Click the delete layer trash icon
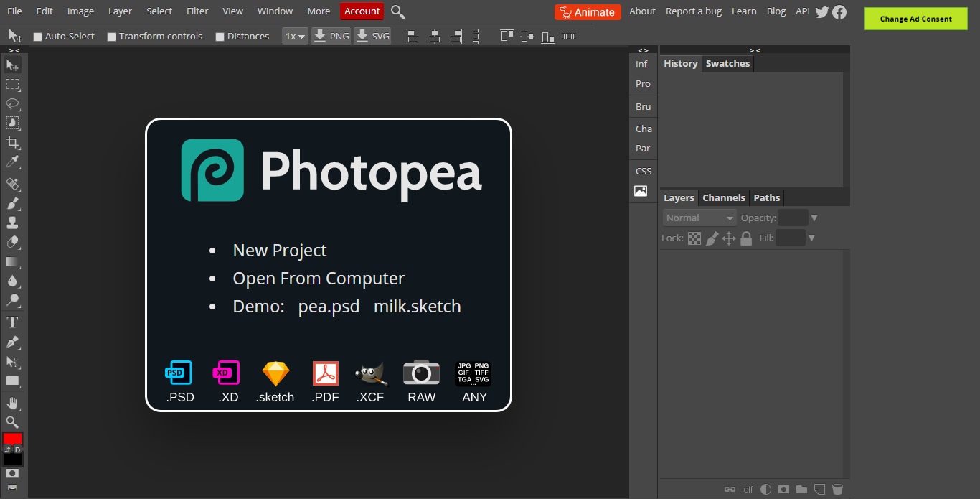The width and height of the screenshot is (980, 499). click(837, 489)
